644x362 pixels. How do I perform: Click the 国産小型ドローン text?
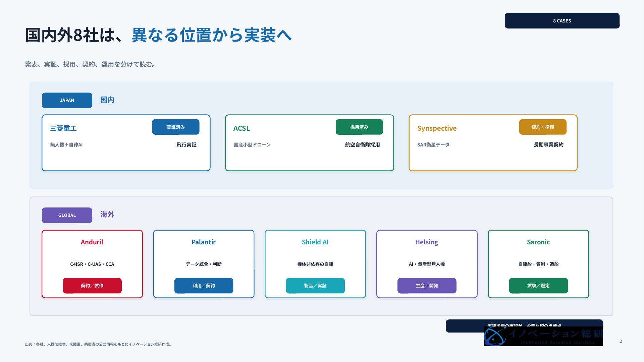(x=252, y=145)
